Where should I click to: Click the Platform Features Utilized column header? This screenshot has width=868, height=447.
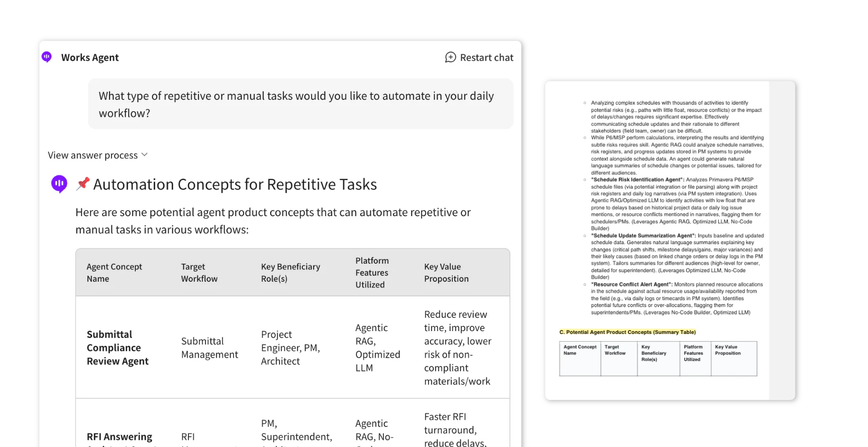372,272
